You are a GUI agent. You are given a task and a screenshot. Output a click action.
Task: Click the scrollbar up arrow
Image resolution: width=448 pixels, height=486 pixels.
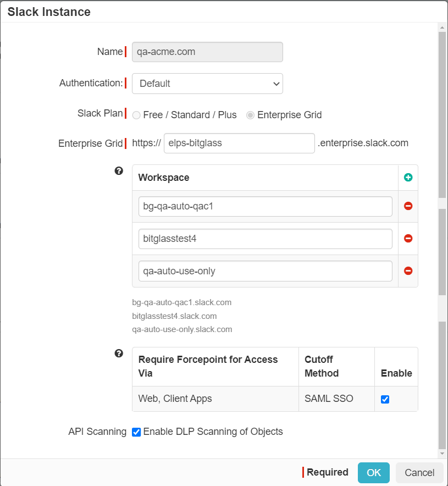(442, 27)
